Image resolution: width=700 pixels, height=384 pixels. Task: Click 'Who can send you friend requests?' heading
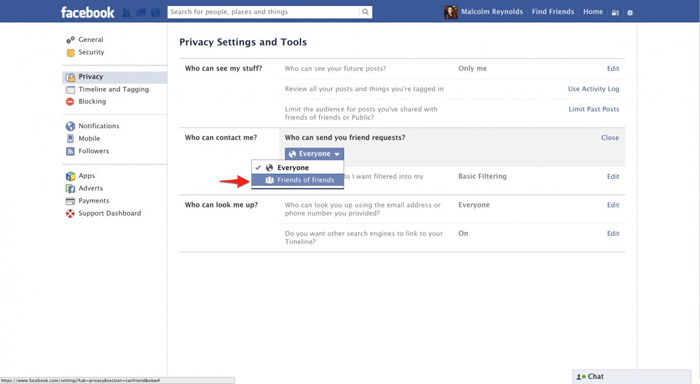345,138
